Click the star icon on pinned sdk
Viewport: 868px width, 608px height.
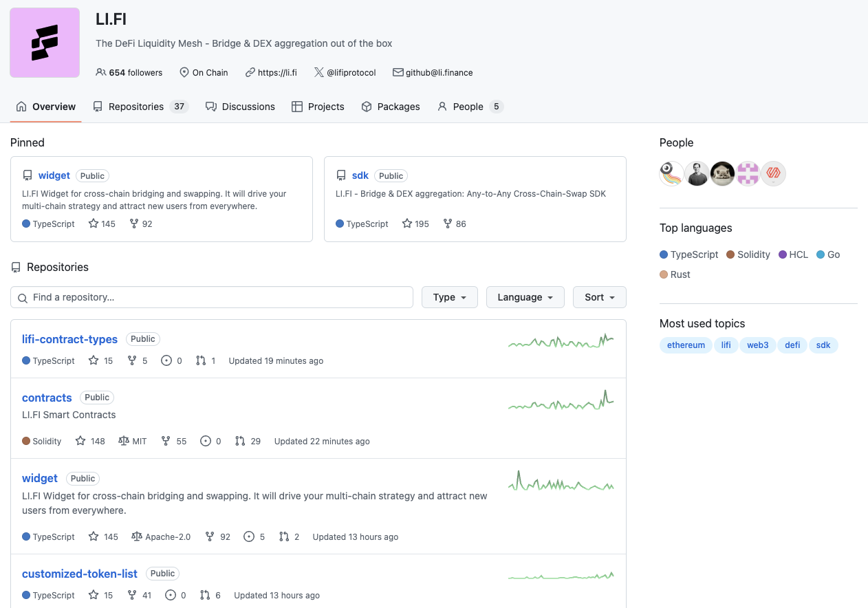click(407, 224)
